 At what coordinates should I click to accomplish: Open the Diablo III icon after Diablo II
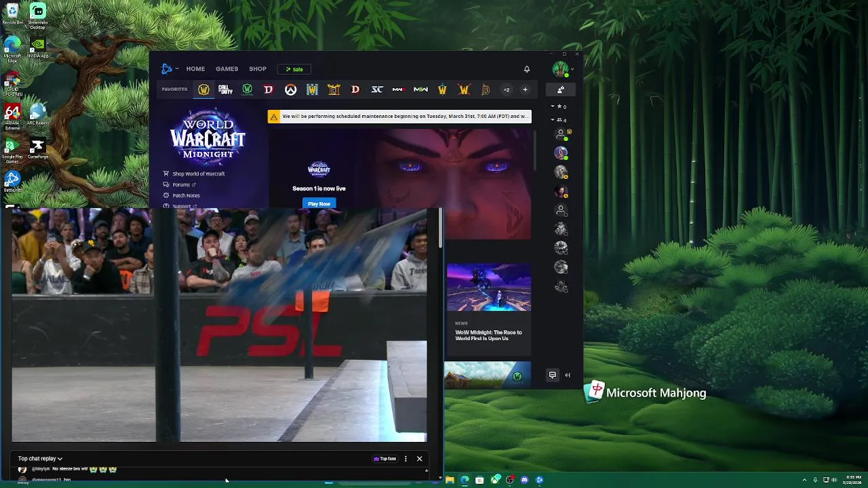(x=355, y=89)
